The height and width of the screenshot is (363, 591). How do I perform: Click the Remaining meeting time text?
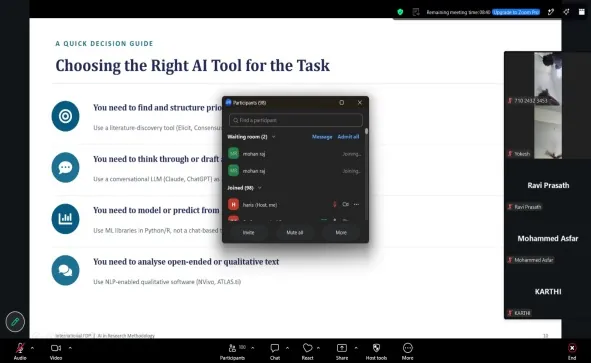click(x=458, y=12)
